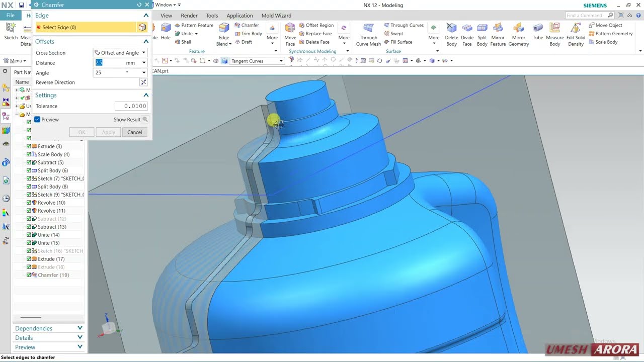Click the Shell tool in Feature group
The image size is (644, 362).
[183, 42]
